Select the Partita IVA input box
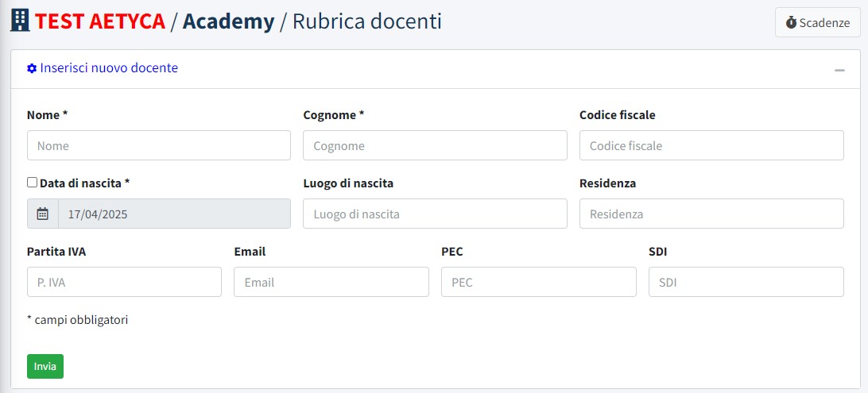The height and width of the screenshot is (393, 868). click(124, 282)
